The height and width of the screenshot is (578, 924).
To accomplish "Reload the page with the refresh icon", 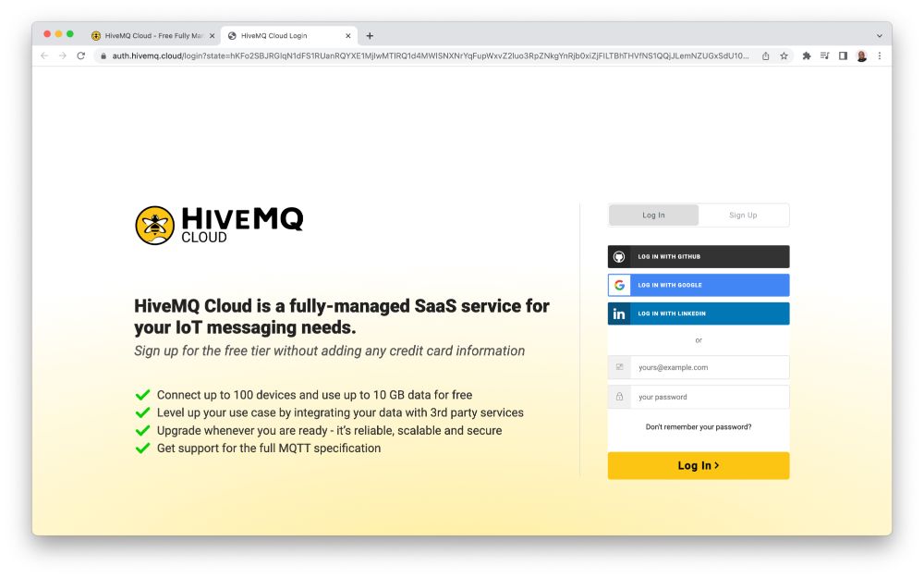I will 80,55.
